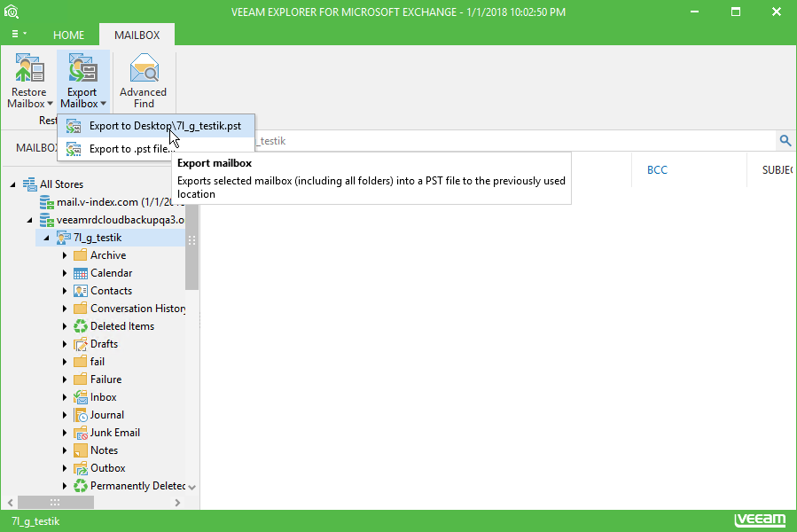Click the Archive folder icon

click(81, 254)
